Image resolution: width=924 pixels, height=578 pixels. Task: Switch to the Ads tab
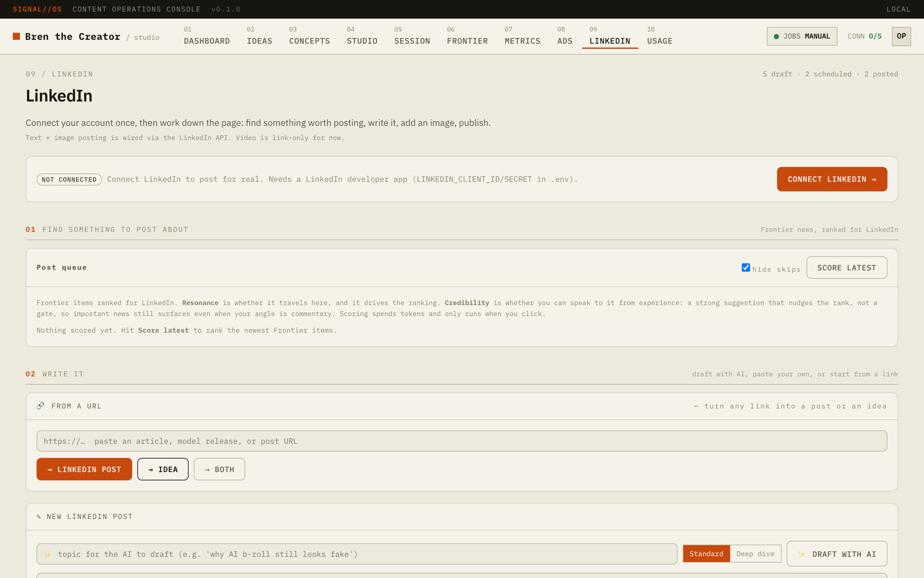coord(565,36)
